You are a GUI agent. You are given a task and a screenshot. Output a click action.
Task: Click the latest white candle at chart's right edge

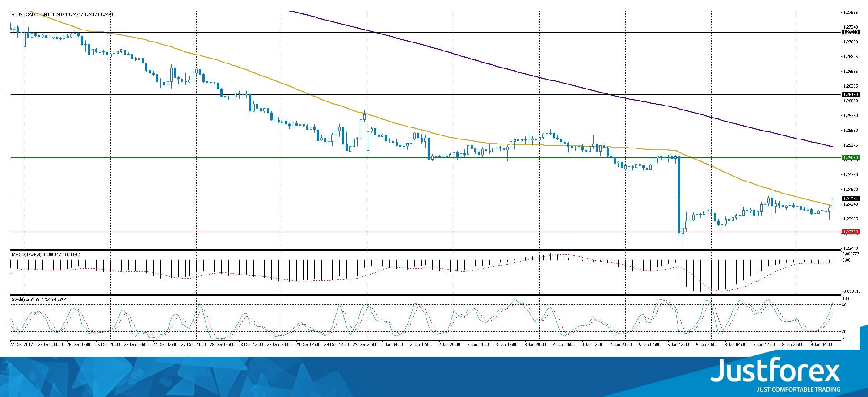(833, 203)
